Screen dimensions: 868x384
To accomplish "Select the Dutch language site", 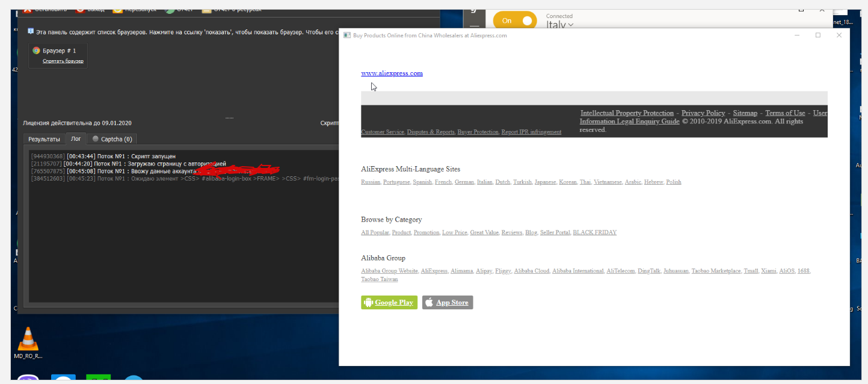I will point(503,182).
